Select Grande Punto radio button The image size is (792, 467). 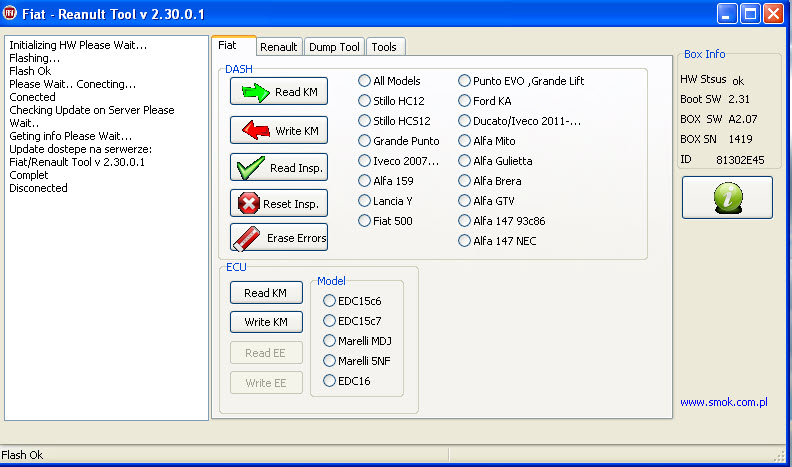(399, 141)
